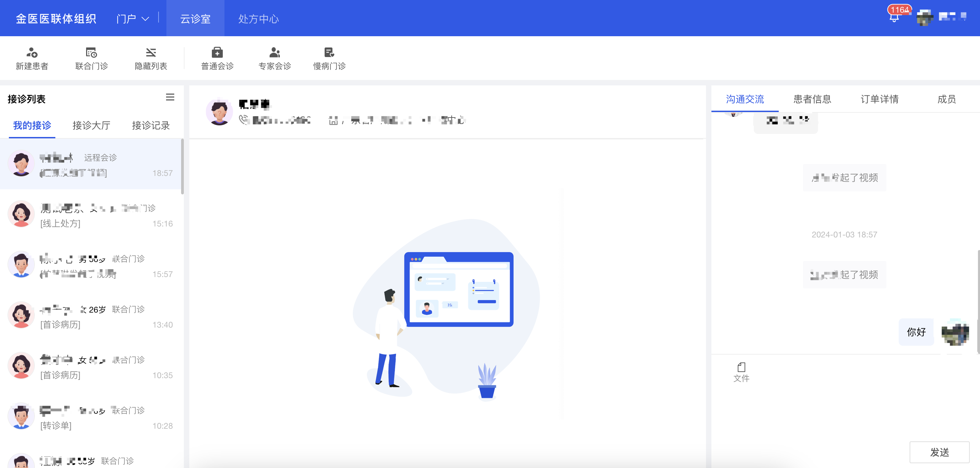
Task: Open 慢病门诊 chronic disease clinic
Action: tap(329, 58)
